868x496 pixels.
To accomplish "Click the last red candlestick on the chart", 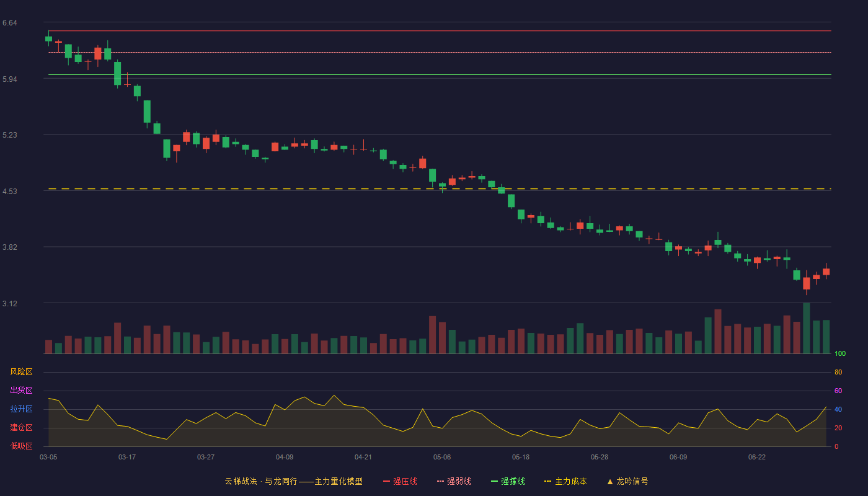I will pos(826,272).
